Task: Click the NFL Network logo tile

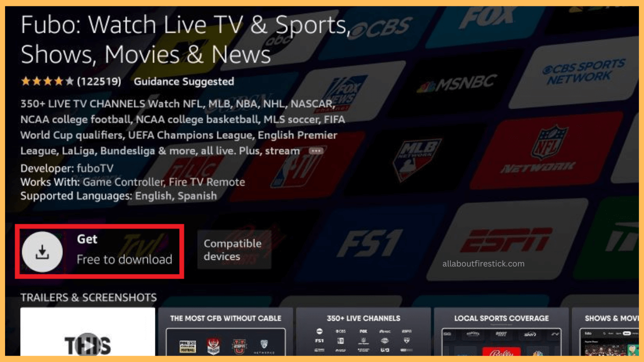Action: [546, 151]
